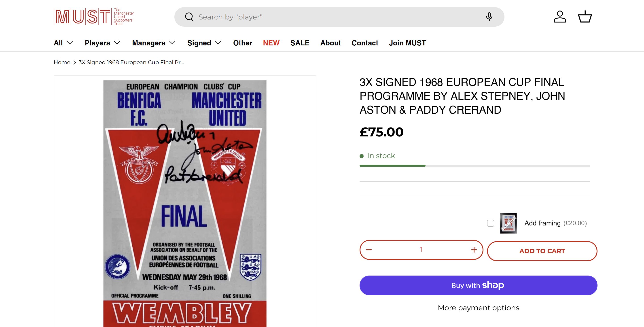Expand the Managers dropdown menu
Viewport: 644px width, 327px height.
click(x=153, y=43)
